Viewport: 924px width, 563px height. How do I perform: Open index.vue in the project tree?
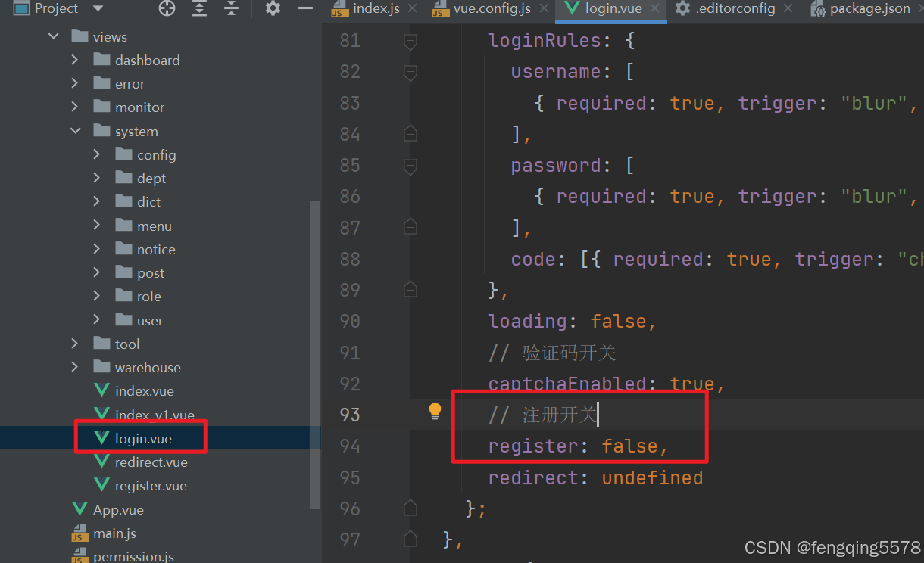click(x=144, y=391)
